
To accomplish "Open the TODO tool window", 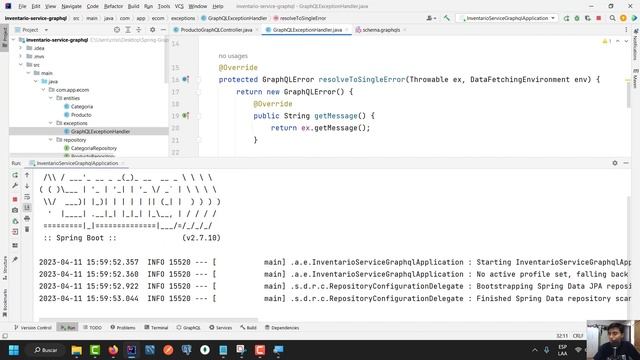I will coord(92,327).
